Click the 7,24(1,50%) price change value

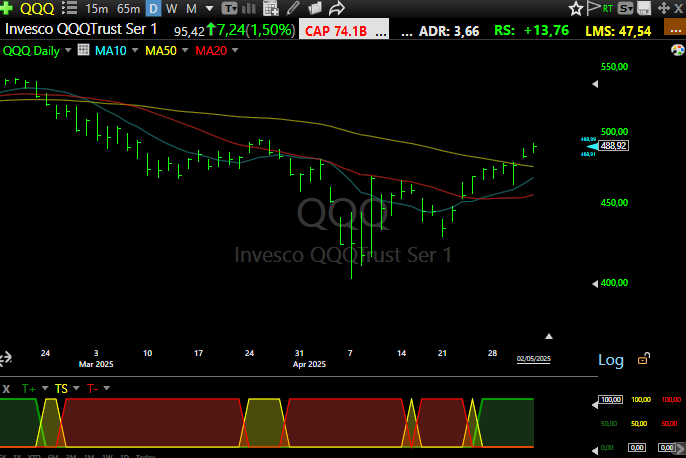[x=256, y=30]
